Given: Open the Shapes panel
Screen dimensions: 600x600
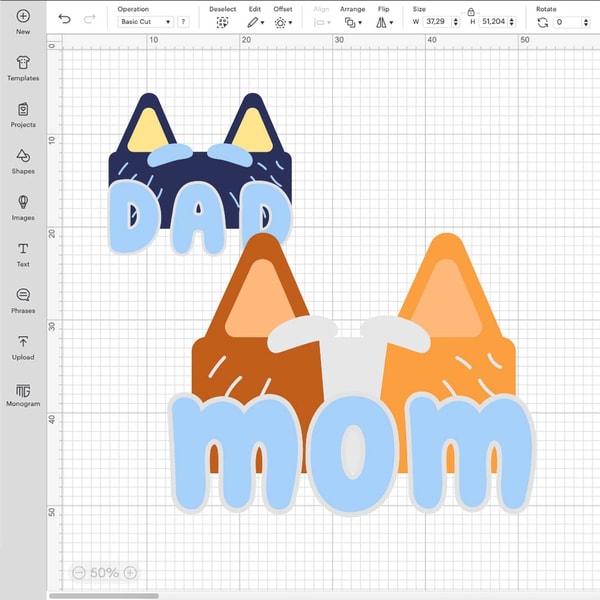Looking at the screenshot, I should pyautogui.click(x=23, y=161).
